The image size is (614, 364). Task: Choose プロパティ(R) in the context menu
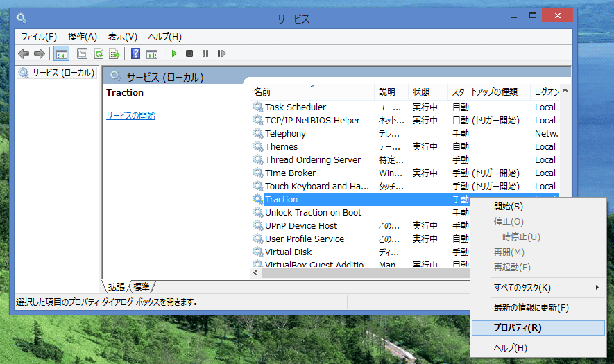[x=538, y=327]
